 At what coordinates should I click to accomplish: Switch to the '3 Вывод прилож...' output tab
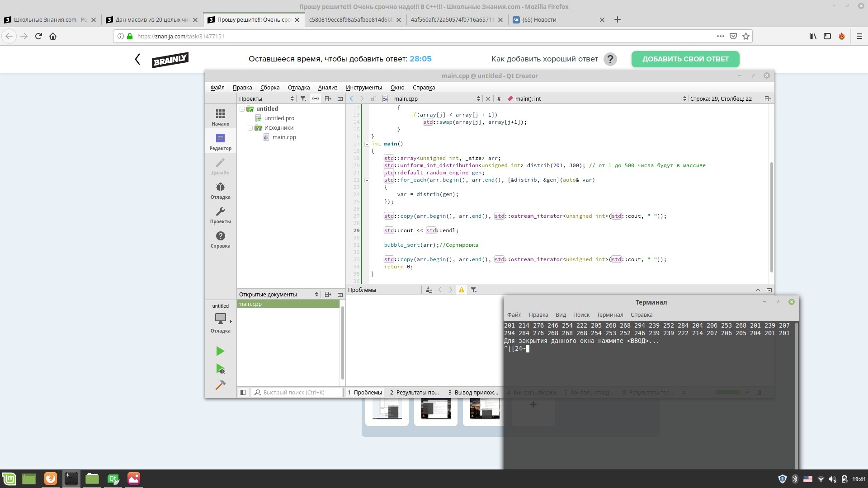pos(473,392)
